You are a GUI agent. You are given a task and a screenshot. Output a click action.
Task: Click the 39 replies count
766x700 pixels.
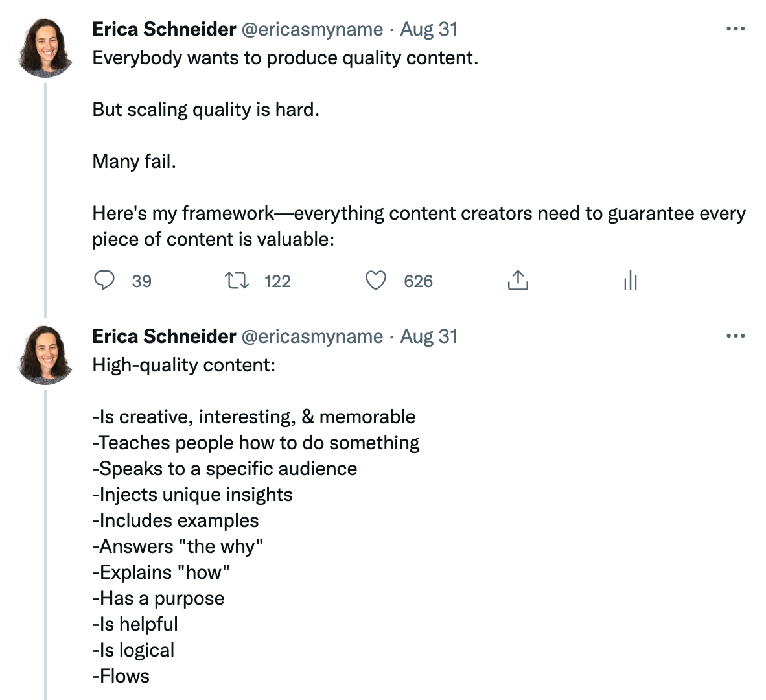141,281
